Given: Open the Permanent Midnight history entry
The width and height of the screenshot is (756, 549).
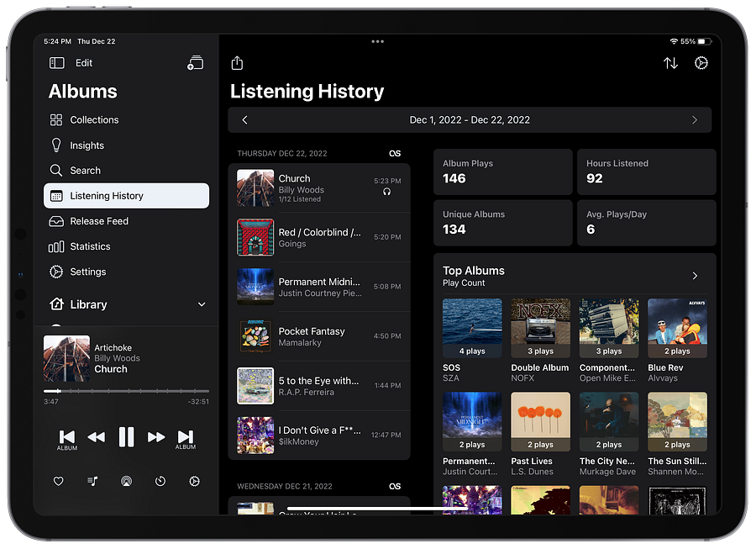Looking at the screenshot, I should click(x=319, y=287).
